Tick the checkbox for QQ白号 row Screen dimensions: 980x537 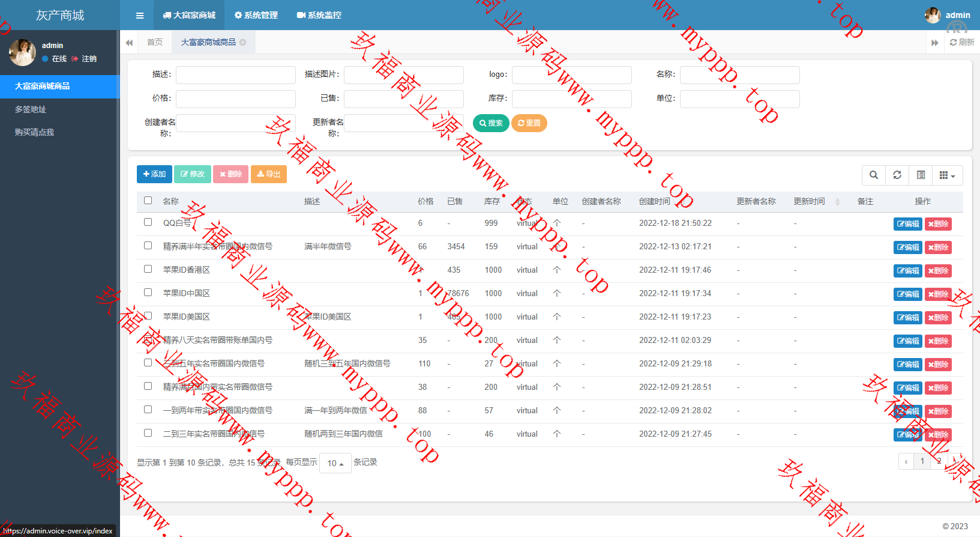(x=148, y=222)
